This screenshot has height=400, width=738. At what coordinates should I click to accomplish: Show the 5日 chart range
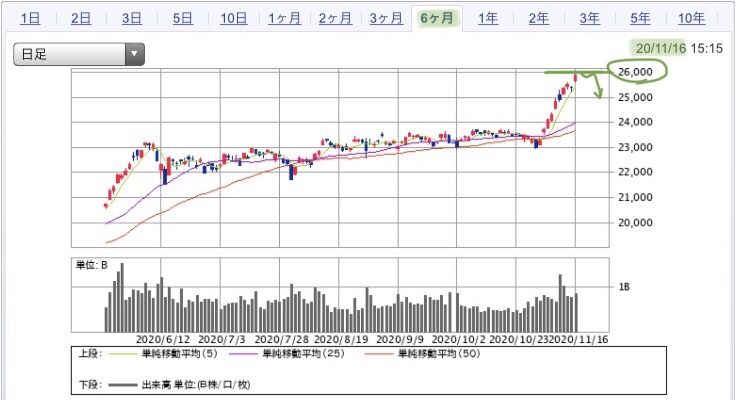(183, 18)
